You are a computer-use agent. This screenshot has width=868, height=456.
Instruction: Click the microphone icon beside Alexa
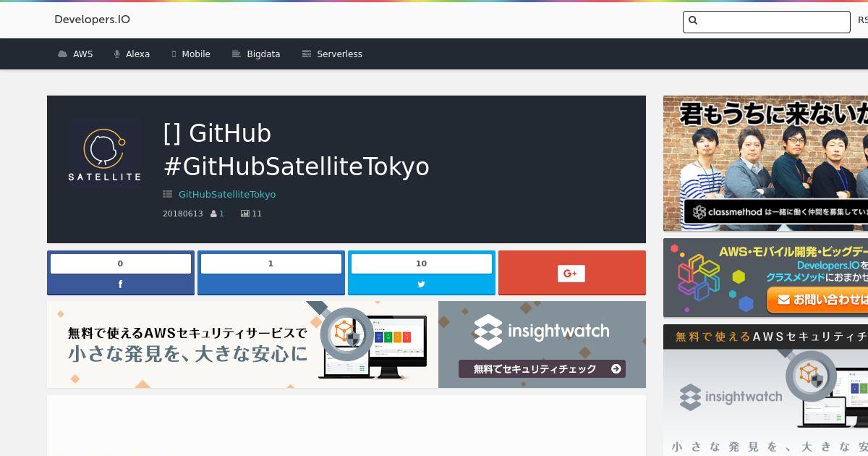117,54
